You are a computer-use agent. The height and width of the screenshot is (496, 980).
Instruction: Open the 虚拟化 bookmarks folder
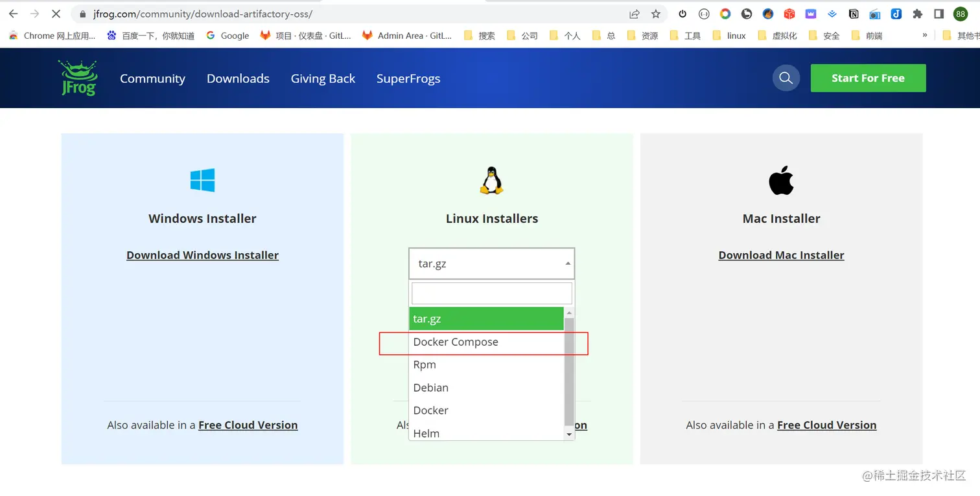[x=776, y=36]
